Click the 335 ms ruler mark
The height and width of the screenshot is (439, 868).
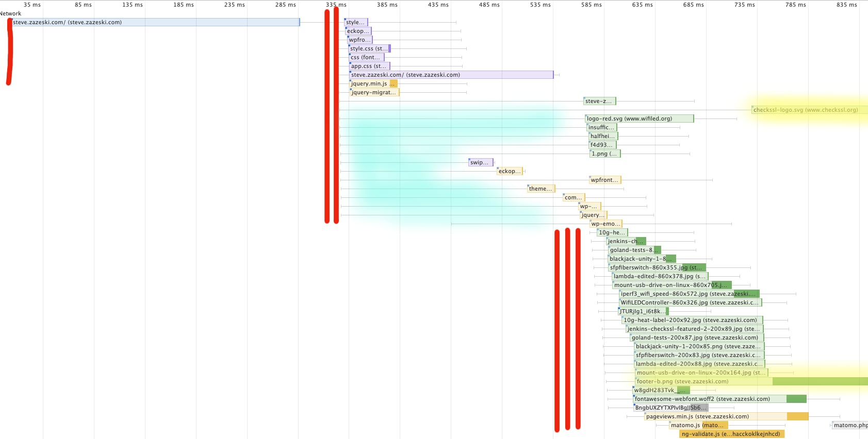click(x=336, y=5)
